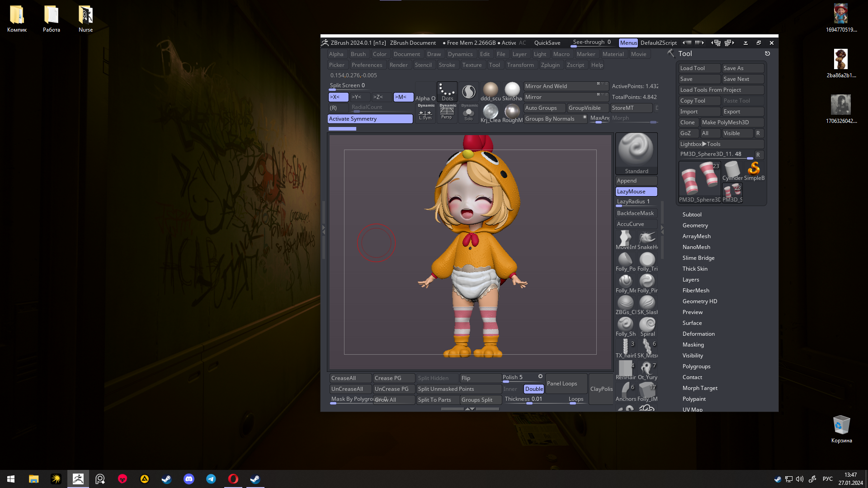Adjust the LazyRadius slider
The height and width of the screenshot is (488, 868).
636,202
